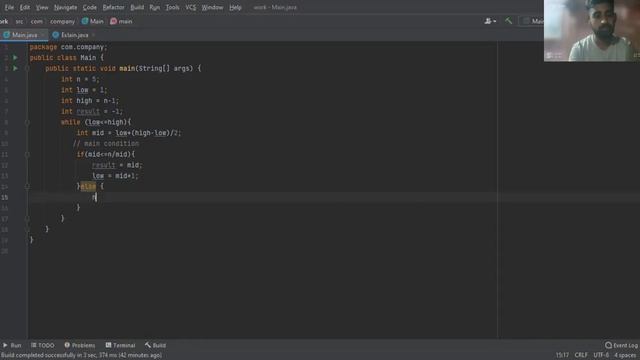This screenshot has width=640, height=360.
Task: Open the Refactor menu
Action: pyautogui.click(x=113, y=7)
